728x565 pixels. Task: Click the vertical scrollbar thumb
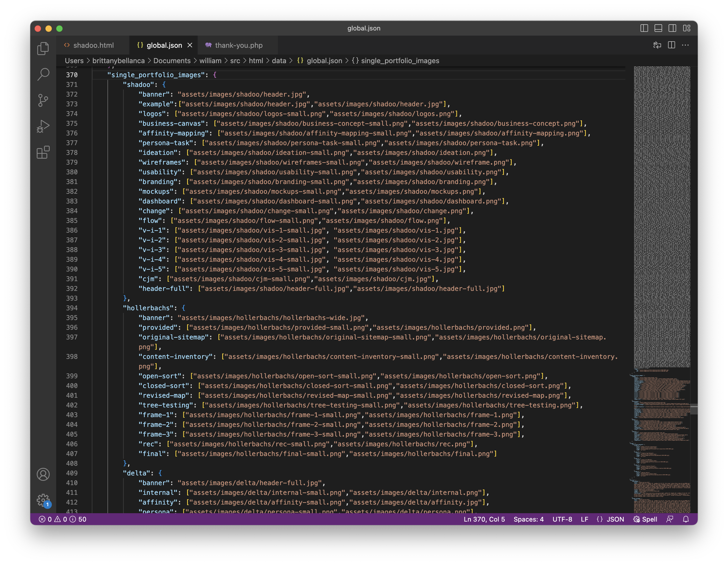click(x=694, y=409)
